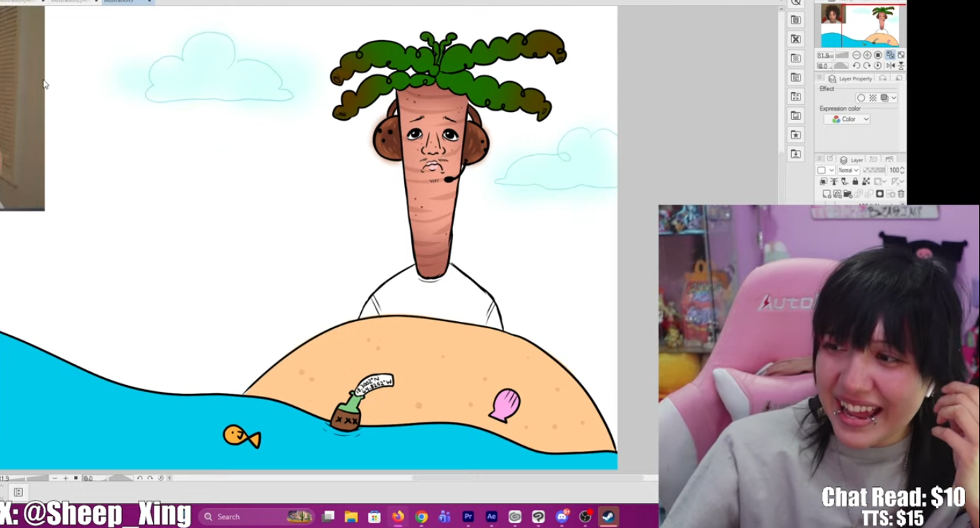
Task: Adjust the Navigator rotation slider
Action: click(833, 65)
